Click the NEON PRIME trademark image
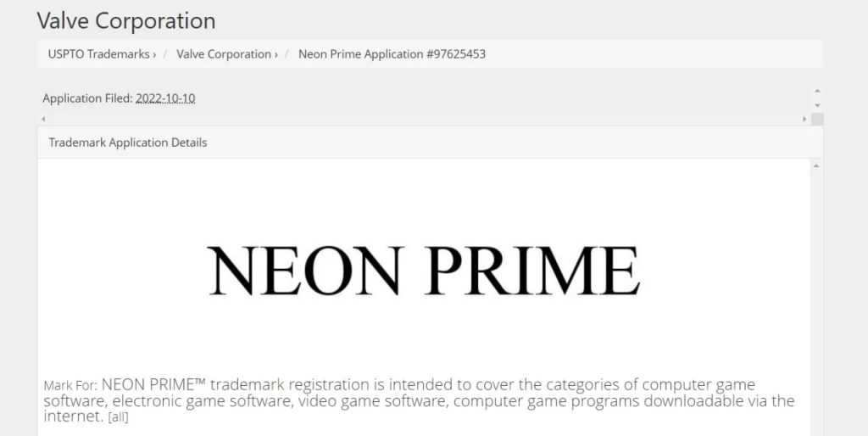868x436 pixels. click(424, 270)
